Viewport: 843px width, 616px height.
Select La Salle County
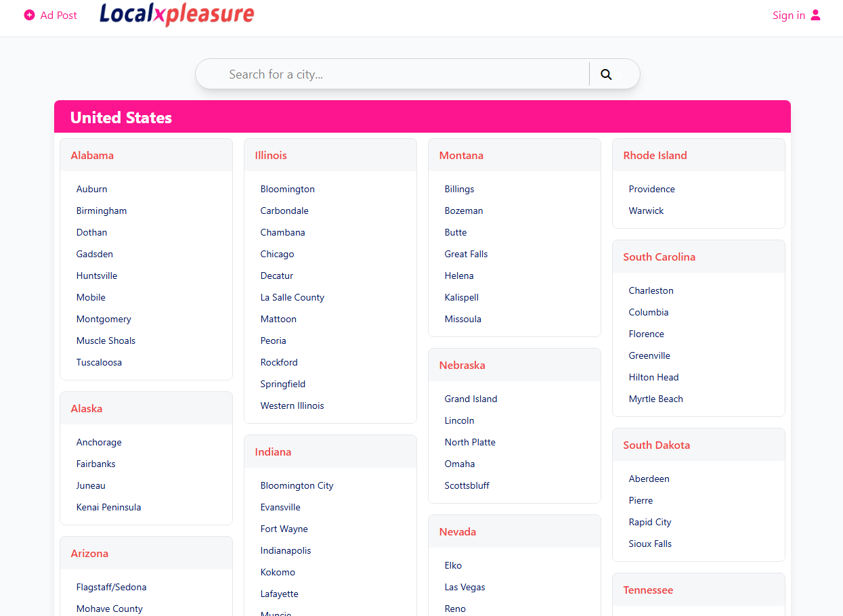pyautogui.click(x=292, y=297)
